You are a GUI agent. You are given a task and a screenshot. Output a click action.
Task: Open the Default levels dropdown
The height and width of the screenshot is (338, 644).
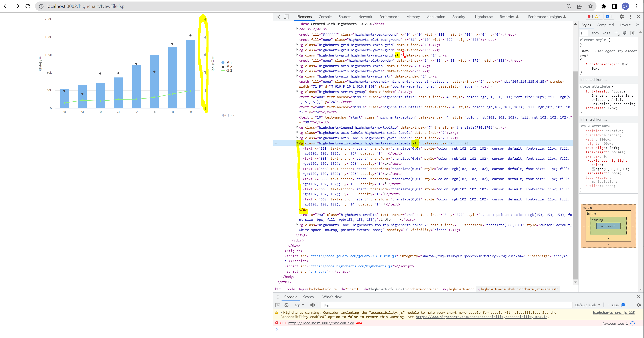click(x=587, y=305)
